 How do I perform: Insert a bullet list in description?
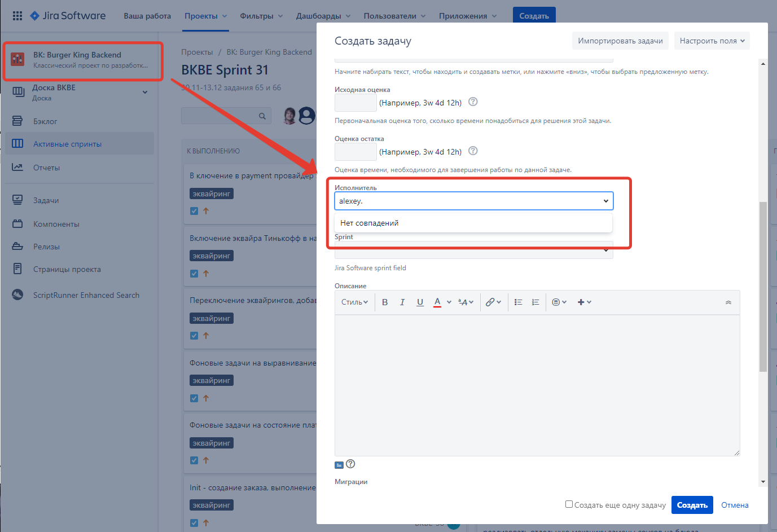[x=518, y=302]
